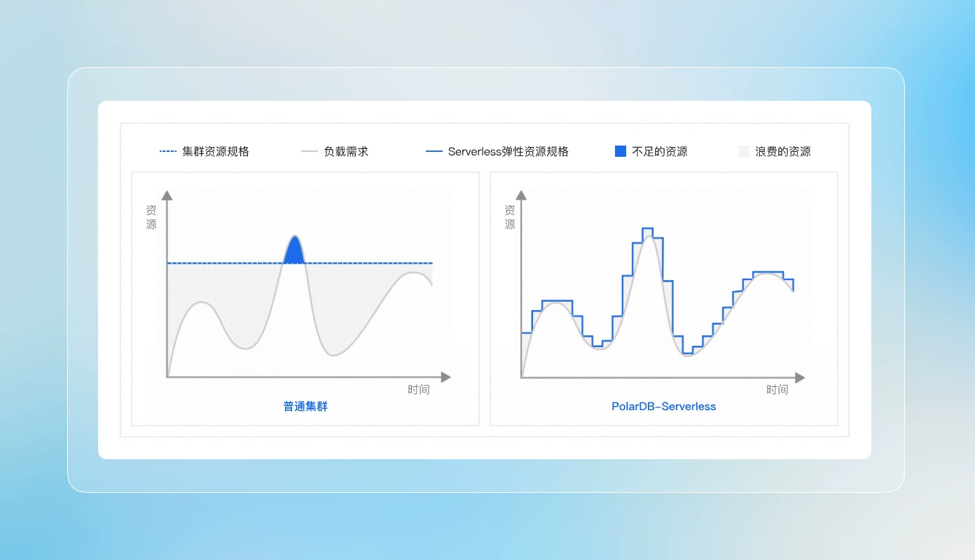Viewport: 975px width, 560px height.
Task: Click the legend label 负载需求
Action: click(x=346, y=151)
